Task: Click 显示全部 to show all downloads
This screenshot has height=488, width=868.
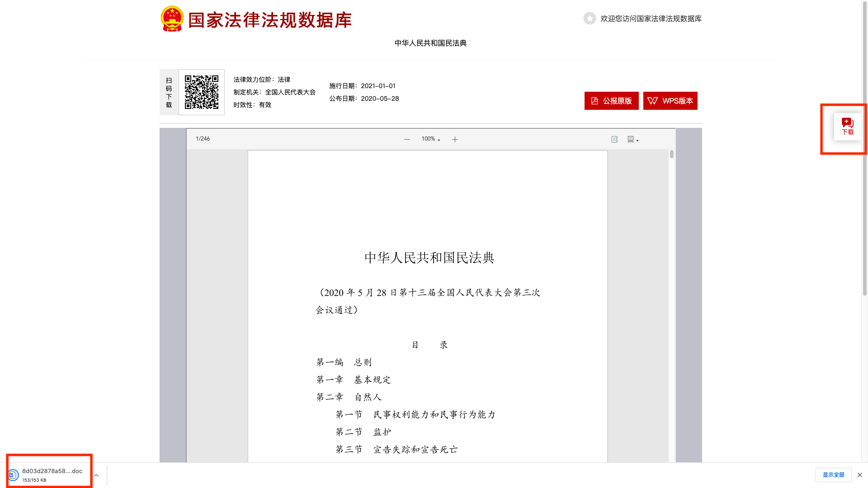Action: (x=833, y=475)
